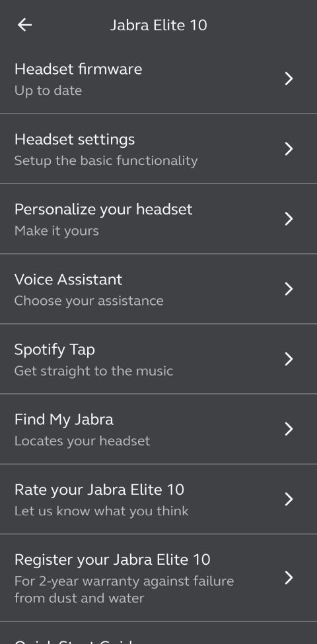Select Spotify Tap item

[x=158, y=359]
